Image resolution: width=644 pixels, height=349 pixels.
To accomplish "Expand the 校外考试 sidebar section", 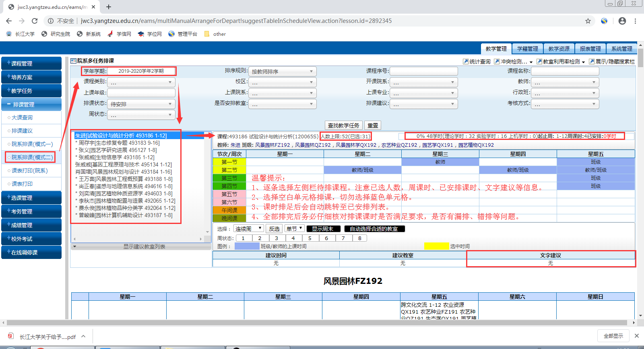I will pyautogui.click(x=31, y=239).
